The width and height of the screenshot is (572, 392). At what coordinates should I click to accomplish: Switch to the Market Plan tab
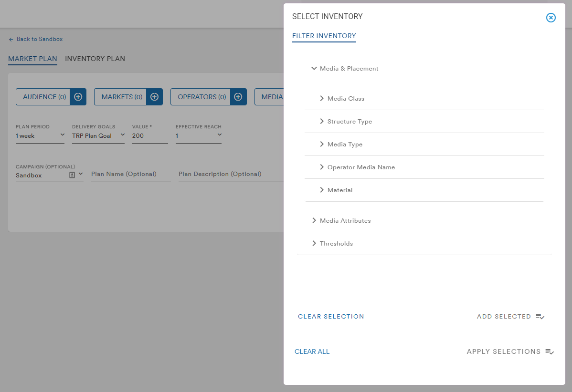pyautogui.click(x=32, y=59)
